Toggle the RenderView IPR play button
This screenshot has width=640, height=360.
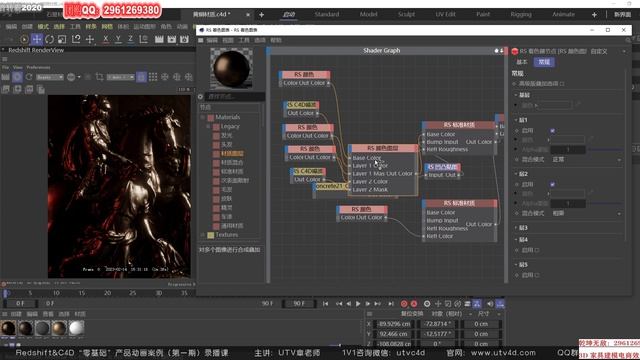coord(17,77)
